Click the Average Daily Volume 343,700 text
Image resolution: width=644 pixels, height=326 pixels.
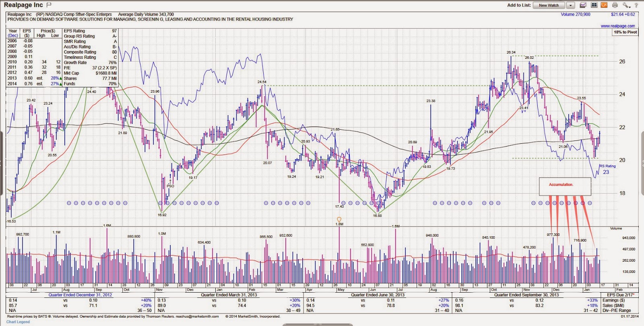146,14
